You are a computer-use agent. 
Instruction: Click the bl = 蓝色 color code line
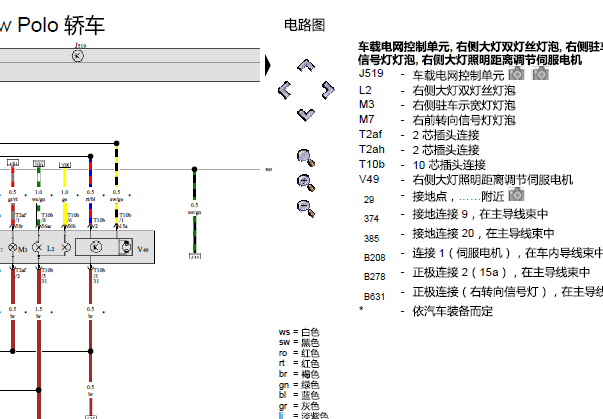299,395
